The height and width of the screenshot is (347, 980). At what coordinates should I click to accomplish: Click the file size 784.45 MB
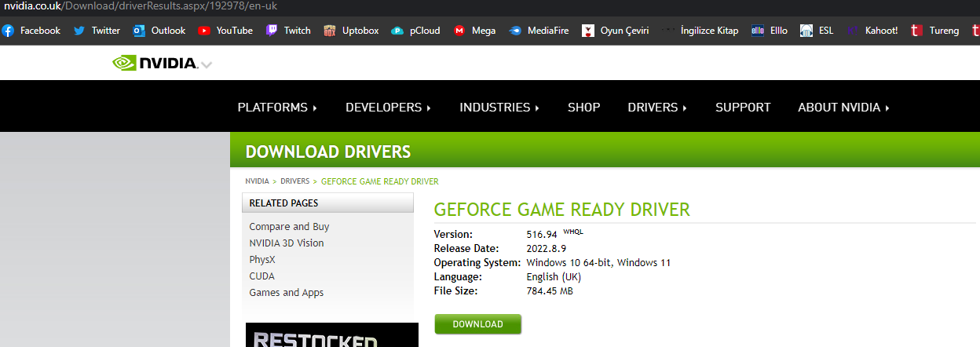[x=550, y=290]
